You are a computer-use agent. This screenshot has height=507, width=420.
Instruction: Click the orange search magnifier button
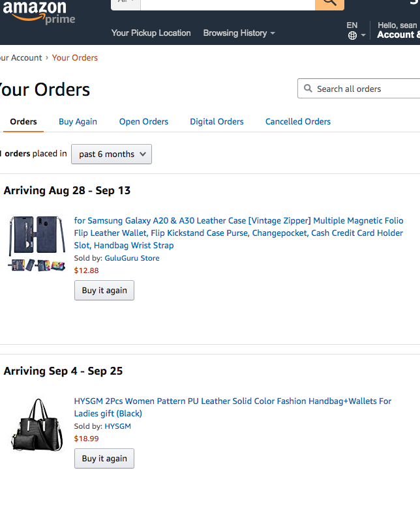pyautogui.click(x=329, y=3)
